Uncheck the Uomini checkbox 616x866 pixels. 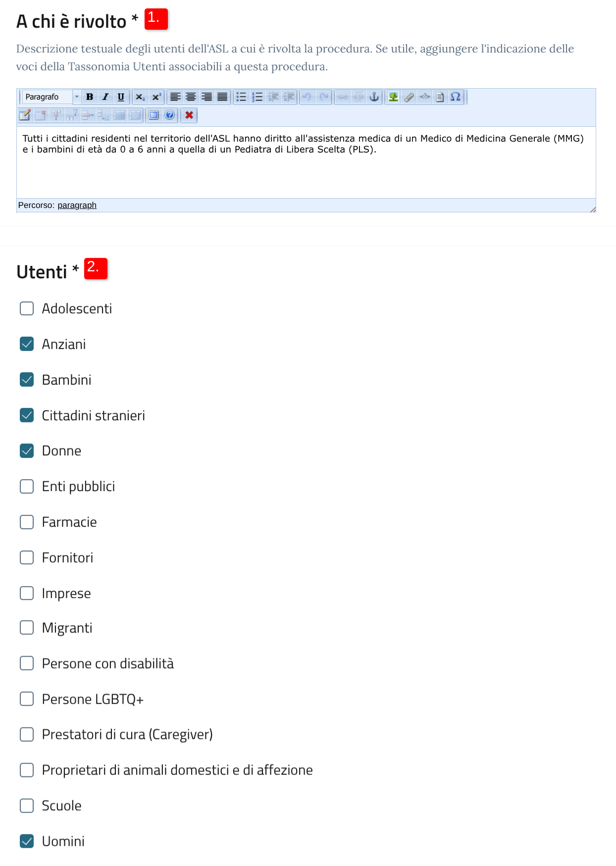[27, 841]
